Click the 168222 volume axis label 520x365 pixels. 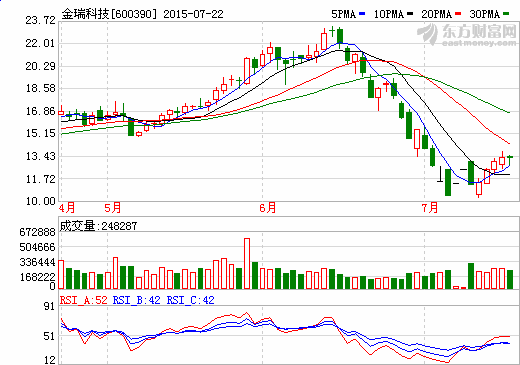[37, 277]
